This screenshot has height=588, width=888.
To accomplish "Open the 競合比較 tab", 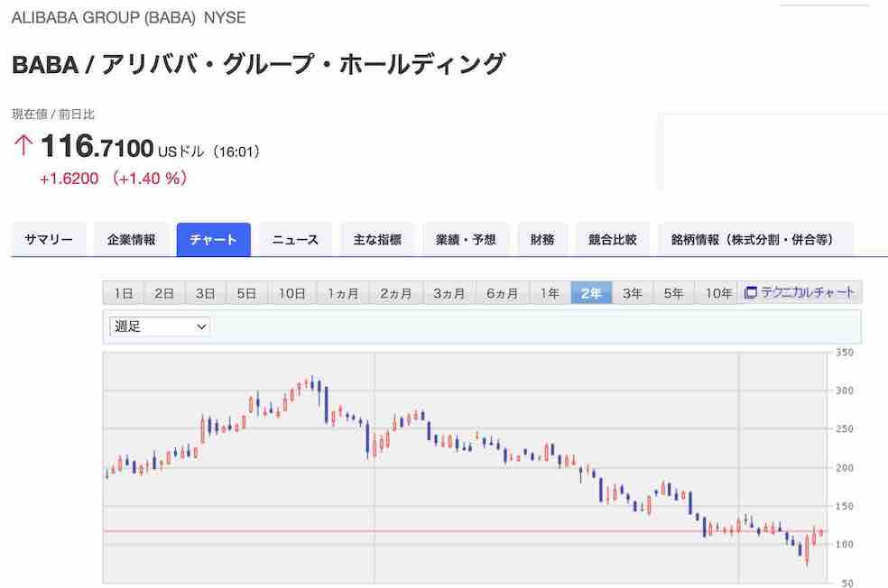I will 612,240.
